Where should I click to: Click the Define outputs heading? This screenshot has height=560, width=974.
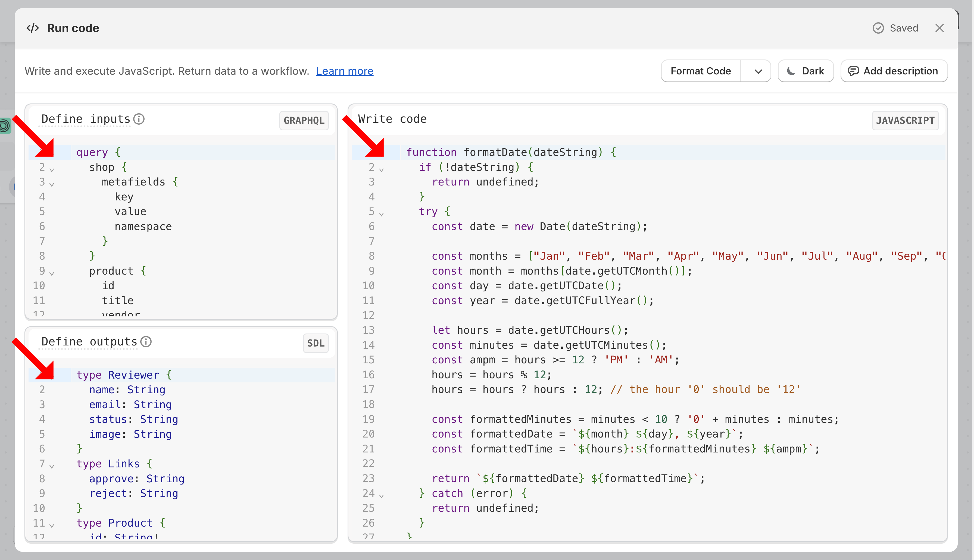click(89, 342)
